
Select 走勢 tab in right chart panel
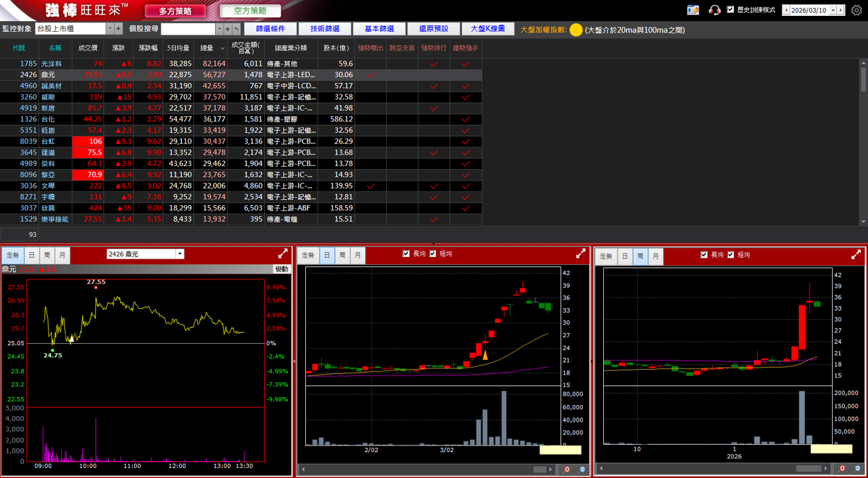[605, 256]
